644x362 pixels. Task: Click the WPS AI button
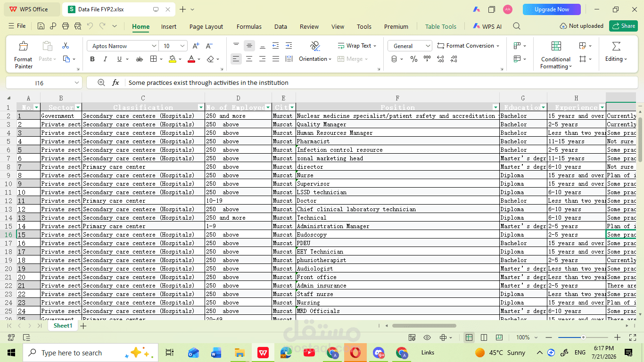tap(487, 26)
